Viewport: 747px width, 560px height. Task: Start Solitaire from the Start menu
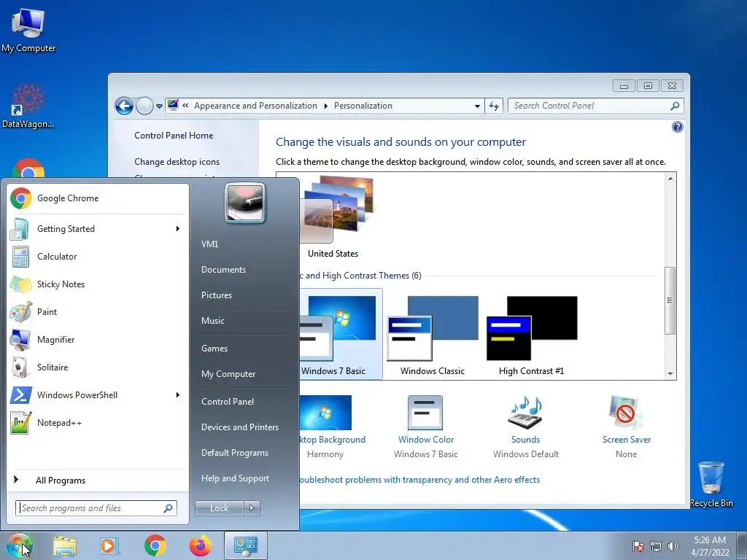point(97,367)
